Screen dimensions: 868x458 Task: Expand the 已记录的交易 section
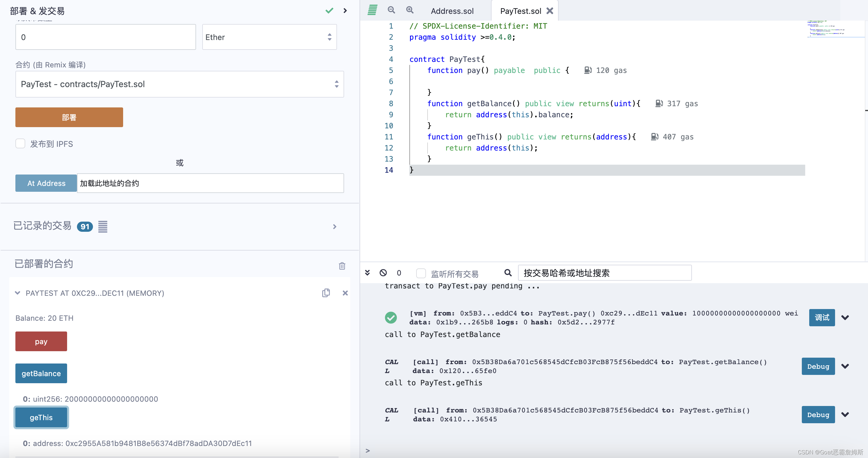click(335, 227)
